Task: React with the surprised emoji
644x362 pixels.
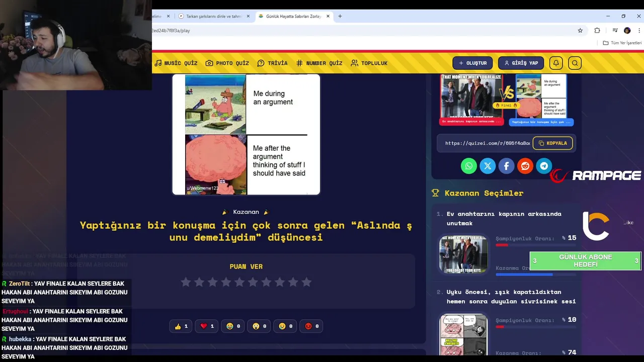Action: (x=259, y=326)
